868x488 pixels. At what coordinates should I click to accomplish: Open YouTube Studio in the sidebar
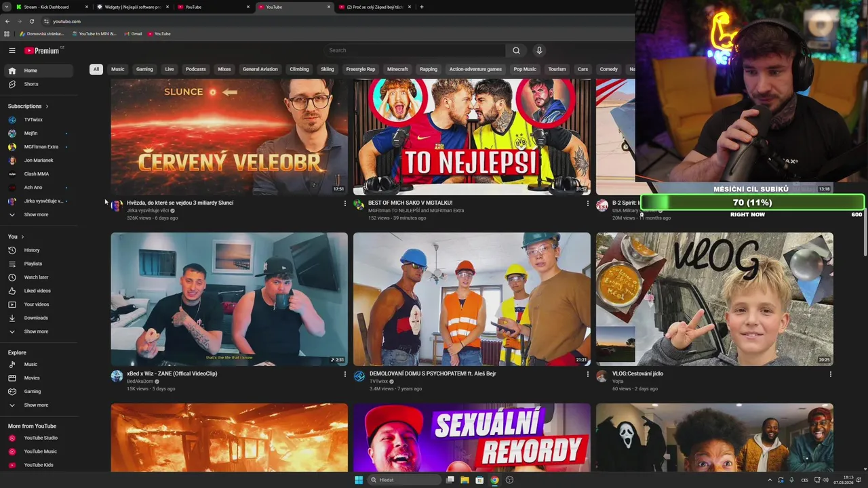point(39,438)
